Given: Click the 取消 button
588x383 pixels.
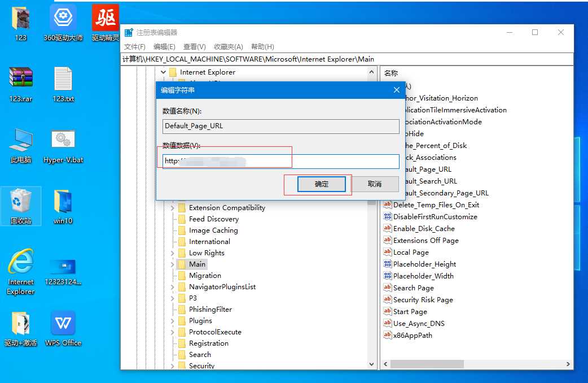Looking at the screenshot, I should click(375, 184).
